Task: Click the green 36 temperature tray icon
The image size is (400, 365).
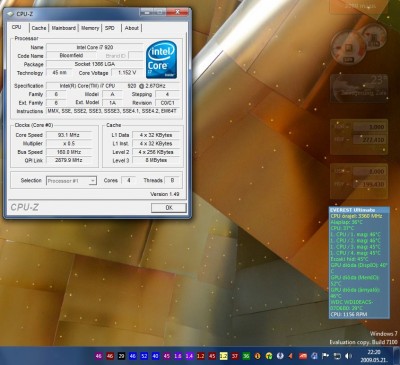Action: point(246,356)
